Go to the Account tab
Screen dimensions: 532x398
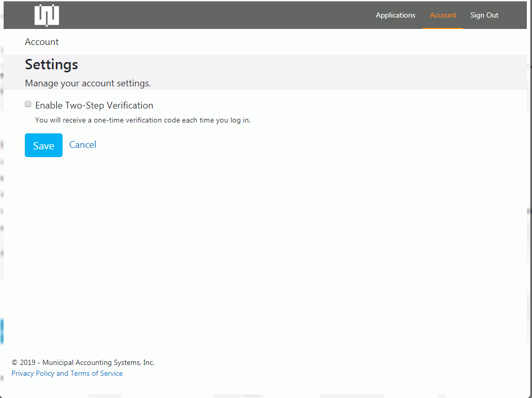pyautogui.click(x=443, y=15)
